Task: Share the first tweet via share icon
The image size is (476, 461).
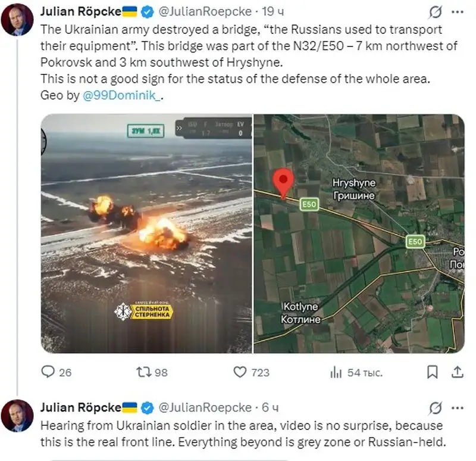Action: click(457, 372)
